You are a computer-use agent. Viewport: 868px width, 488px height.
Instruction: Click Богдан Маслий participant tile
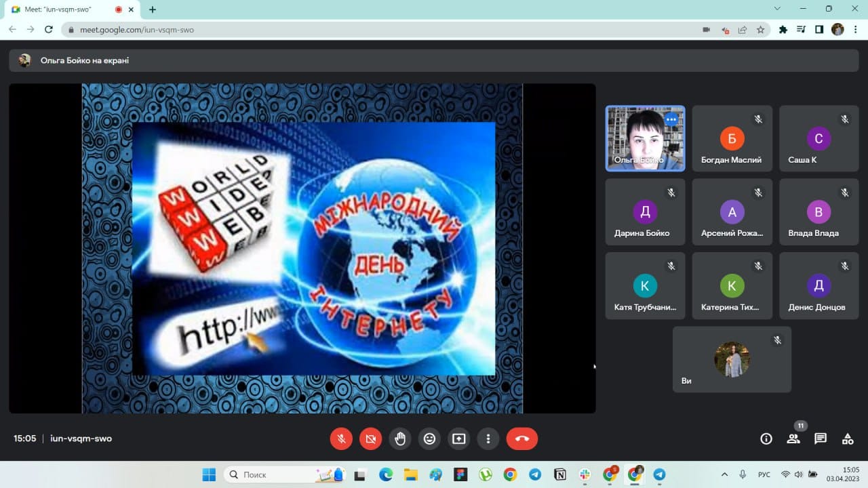pos(731,138)
